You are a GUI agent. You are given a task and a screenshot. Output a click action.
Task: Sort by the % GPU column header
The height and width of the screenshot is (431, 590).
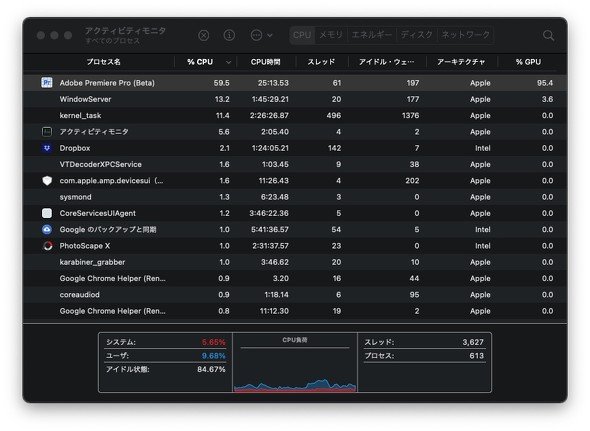(x=528, y=62)
